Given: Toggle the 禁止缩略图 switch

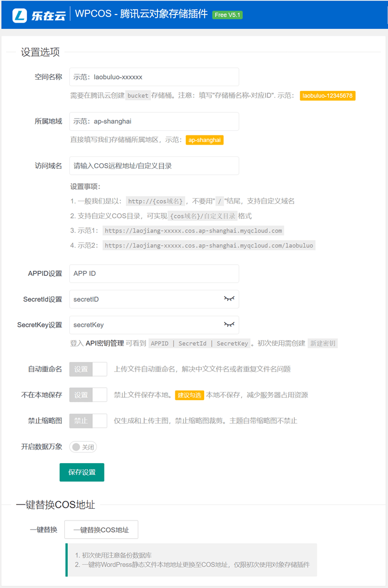Looking at the screenshot, I should pyautogui.click(x=88, y=421).
